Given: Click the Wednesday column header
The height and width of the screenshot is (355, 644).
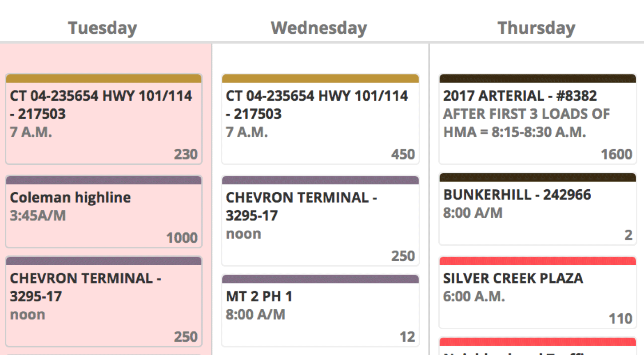Looking at the screenshot, I should [319, 28].
